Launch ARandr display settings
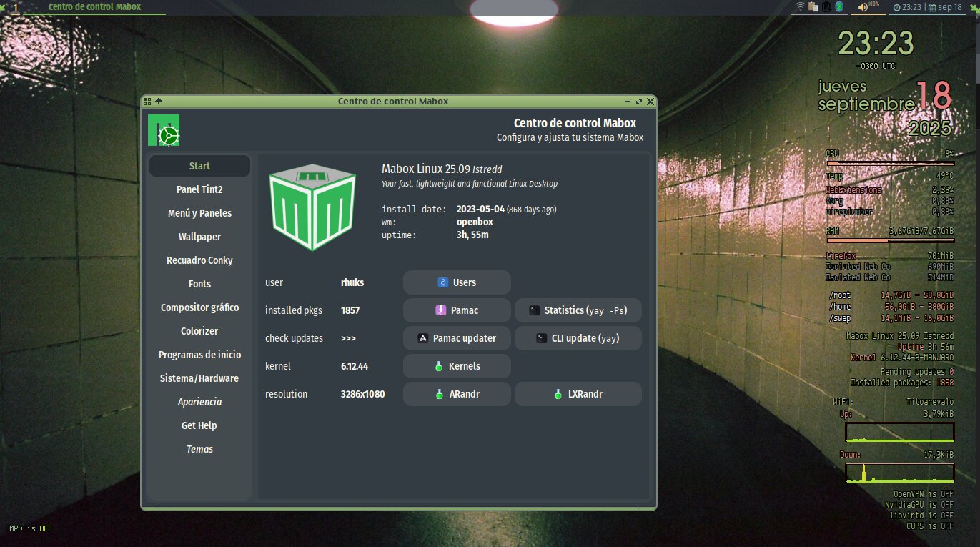This screenshot has height=547, width=980. 457,394
